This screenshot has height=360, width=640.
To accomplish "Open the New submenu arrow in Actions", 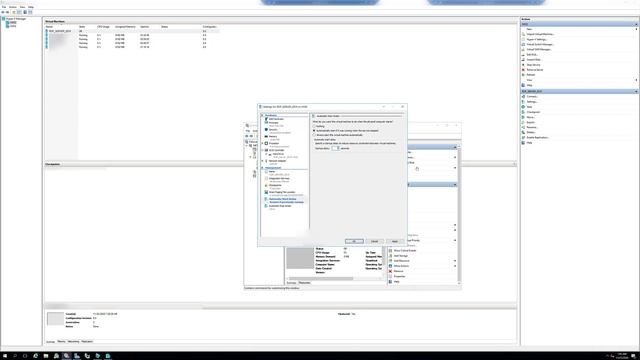I will (636, 29).
